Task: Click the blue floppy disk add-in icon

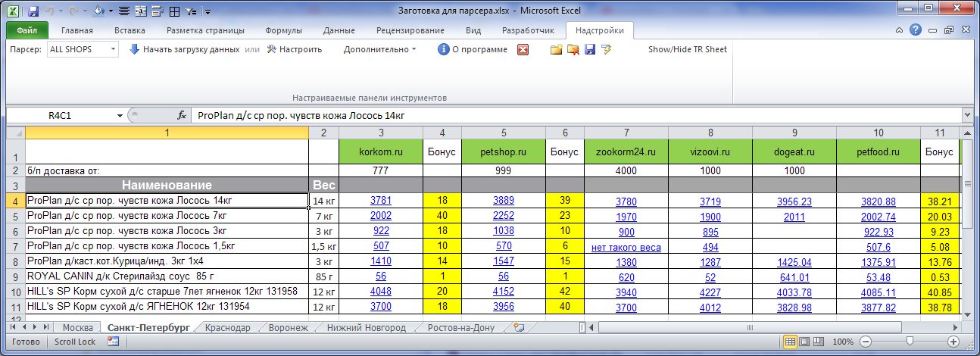Action: (x=589, y=49)
